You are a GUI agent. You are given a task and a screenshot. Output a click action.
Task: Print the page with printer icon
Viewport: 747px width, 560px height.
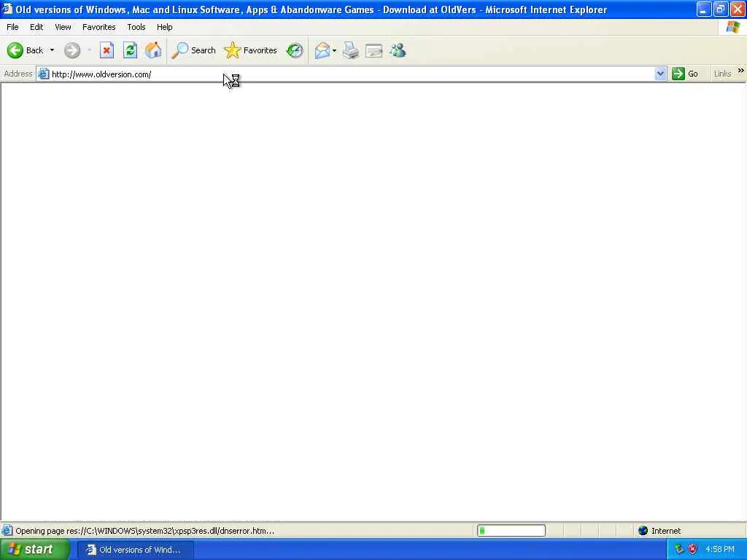(351, 50)
